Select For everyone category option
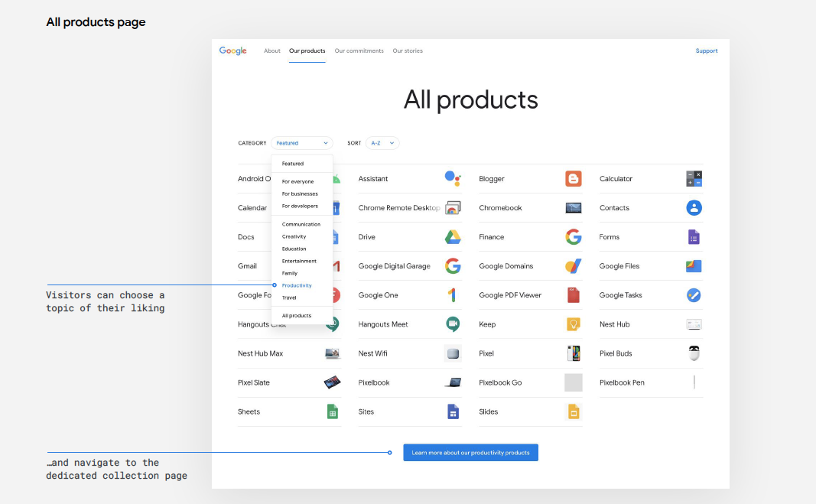This screenshot has width=816, height=504. tap(297, 182)
